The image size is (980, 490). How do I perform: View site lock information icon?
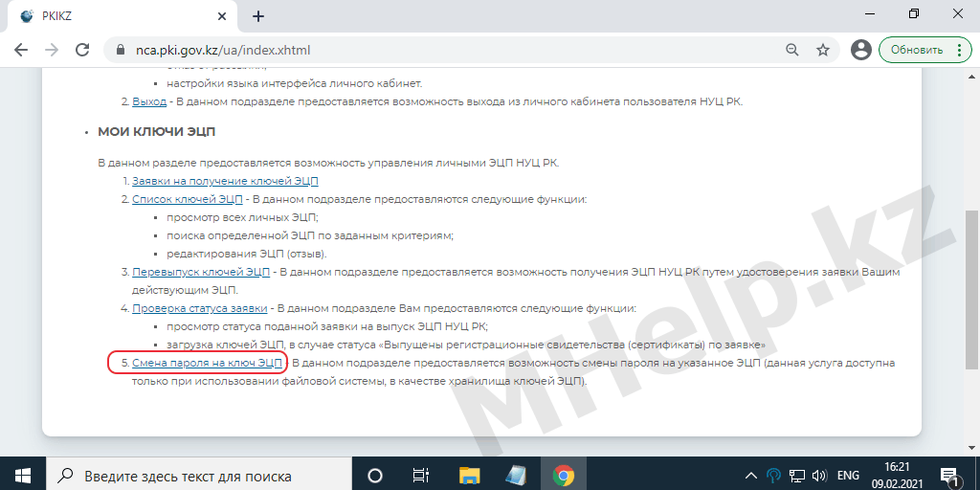(122, 51)
